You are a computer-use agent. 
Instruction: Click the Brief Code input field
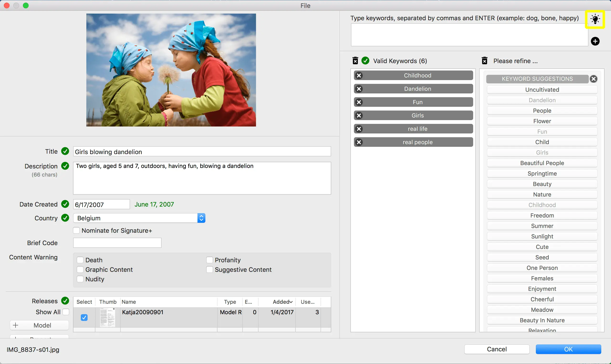[117, 243]
